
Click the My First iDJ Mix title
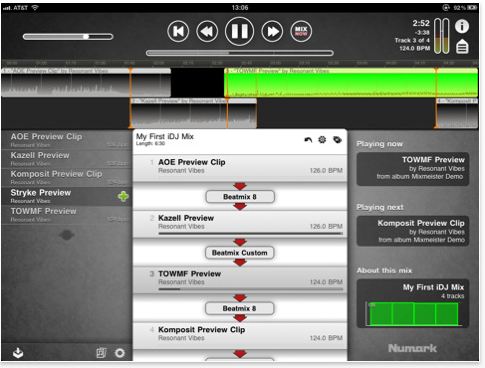click(x=165, y=136)
